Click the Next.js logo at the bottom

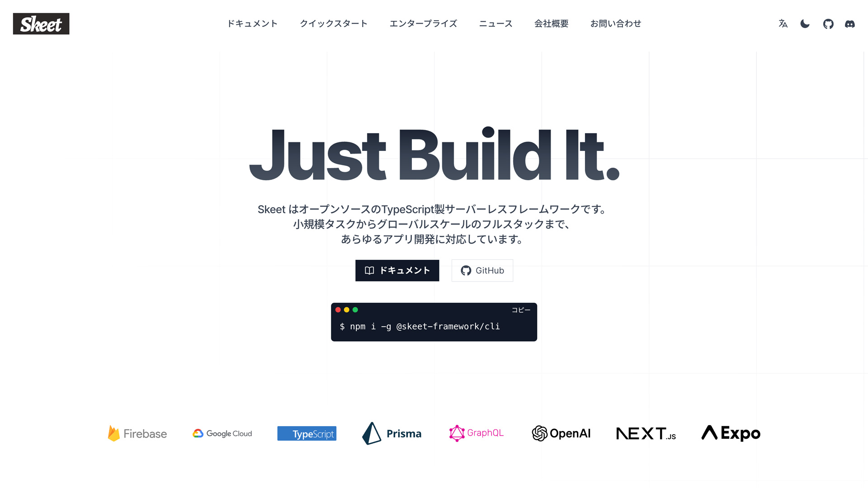(x=646, y=433)
